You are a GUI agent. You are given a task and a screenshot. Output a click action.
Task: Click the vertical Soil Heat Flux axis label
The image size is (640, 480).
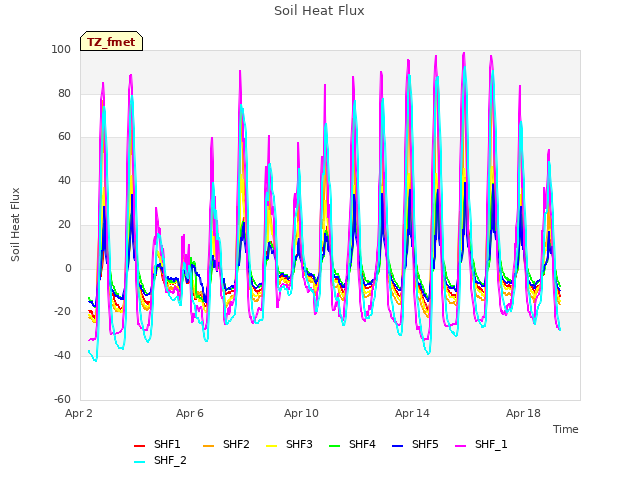15,224
